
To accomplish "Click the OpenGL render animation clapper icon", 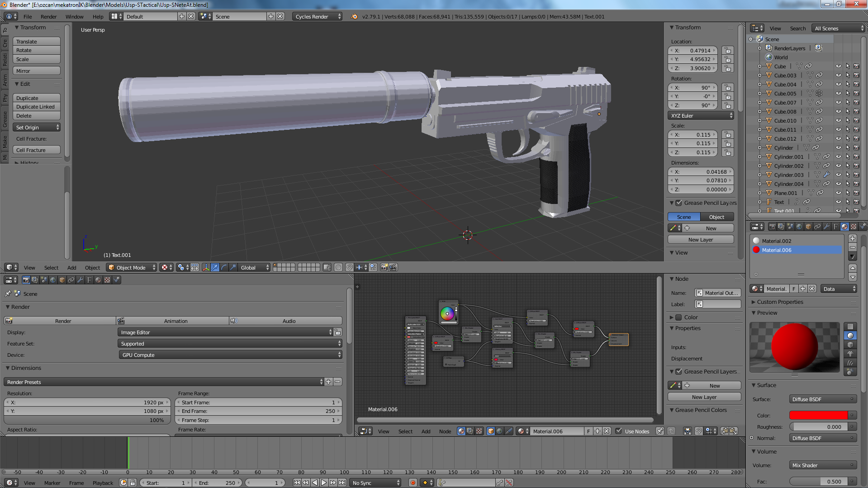I will [393, 268].
